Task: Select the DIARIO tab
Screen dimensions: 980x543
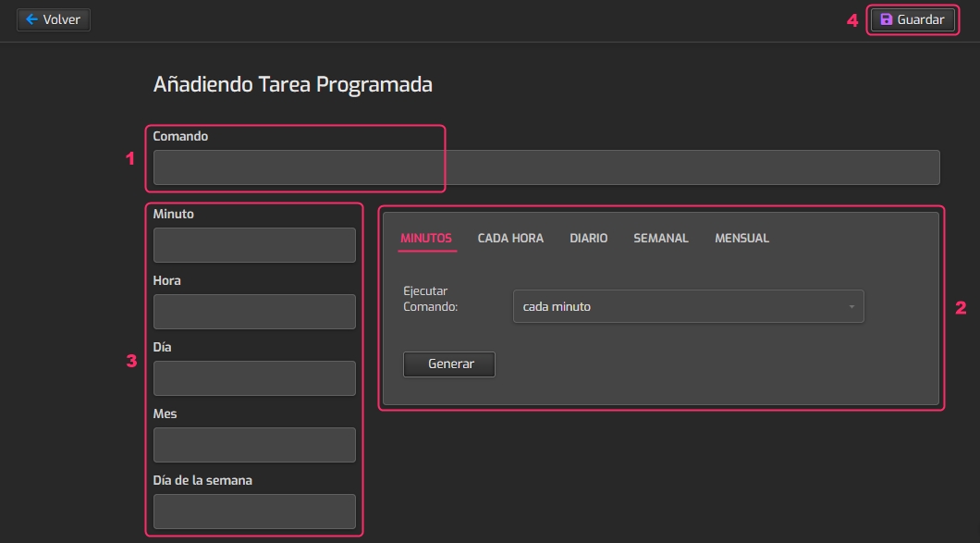Action: [588, 238]
